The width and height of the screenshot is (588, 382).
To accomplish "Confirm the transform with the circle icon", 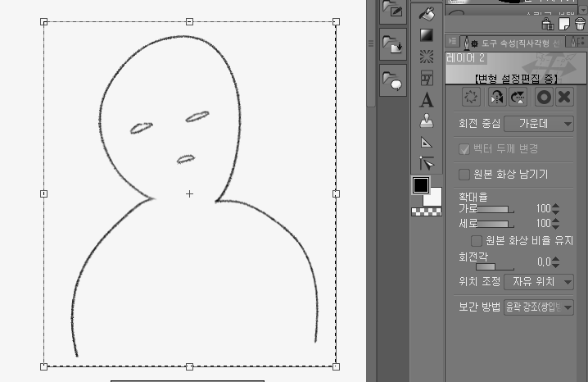I will click(x=542, y=97).
